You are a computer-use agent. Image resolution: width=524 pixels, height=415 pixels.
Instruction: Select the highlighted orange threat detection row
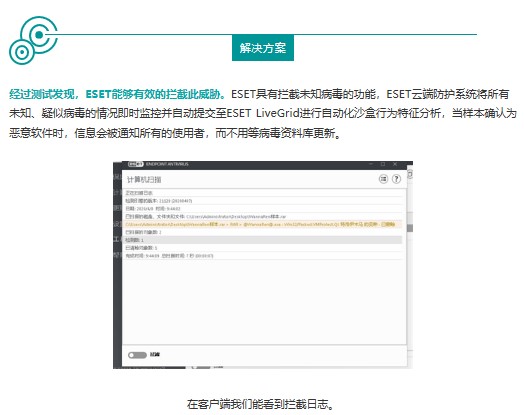pyautogui.click(x=263, y=225)
